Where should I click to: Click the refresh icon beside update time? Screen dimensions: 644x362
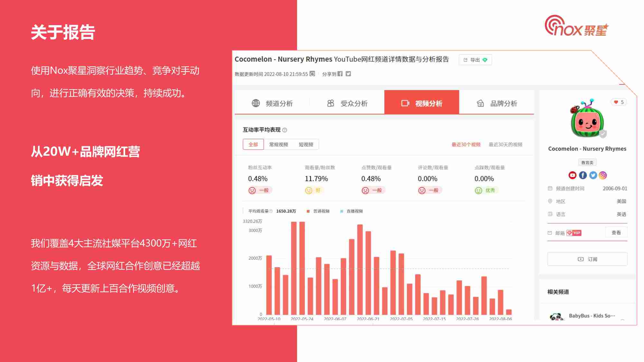pos(312,74)
